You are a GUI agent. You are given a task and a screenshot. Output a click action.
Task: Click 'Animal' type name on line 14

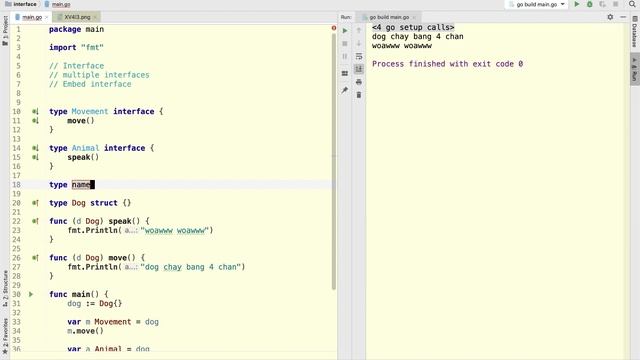pyautogui.click(x=85, y=148)
